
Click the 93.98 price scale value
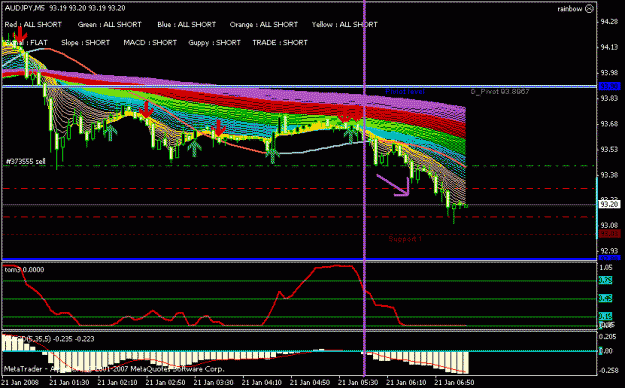coord(609,73)
